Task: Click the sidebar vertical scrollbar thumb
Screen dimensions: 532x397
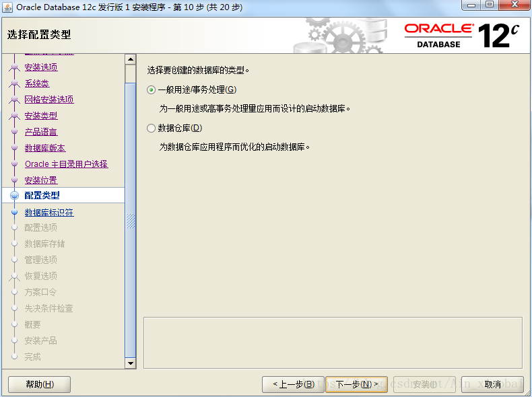Action: tap(131, 220)
